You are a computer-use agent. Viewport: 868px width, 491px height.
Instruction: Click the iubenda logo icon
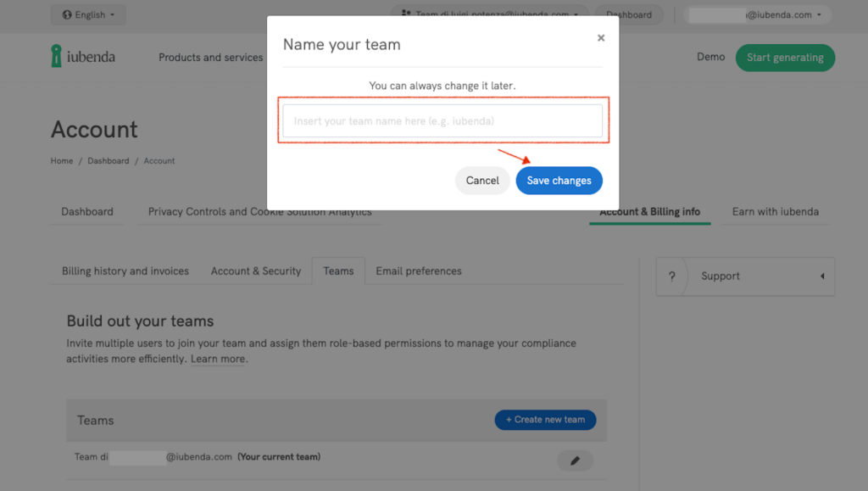57,57
